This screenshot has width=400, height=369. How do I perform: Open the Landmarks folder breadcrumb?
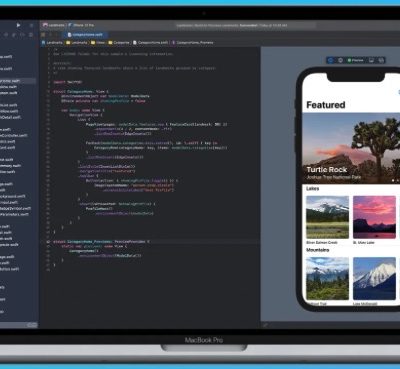[77, 43]
